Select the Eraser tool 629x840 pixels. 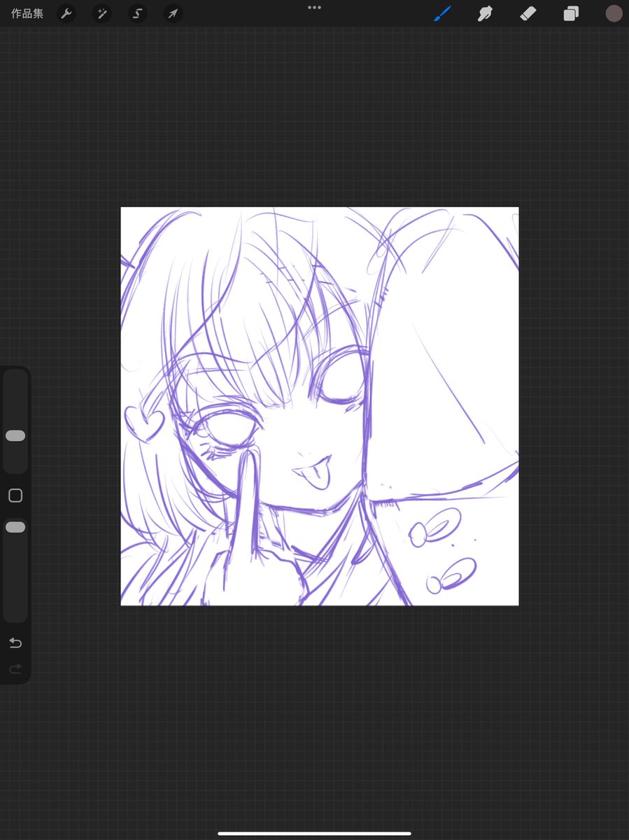pyautogui.click(x=528, y=13)
